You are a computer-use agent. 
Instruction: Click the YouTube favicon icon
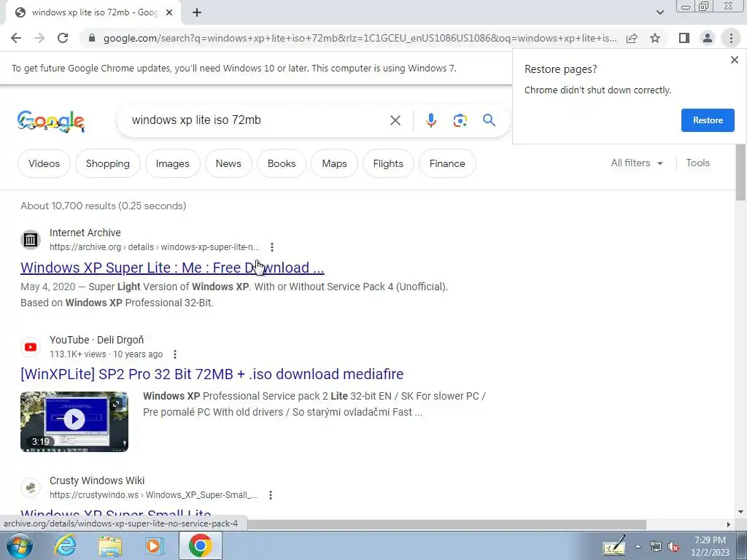coord(31,346)
